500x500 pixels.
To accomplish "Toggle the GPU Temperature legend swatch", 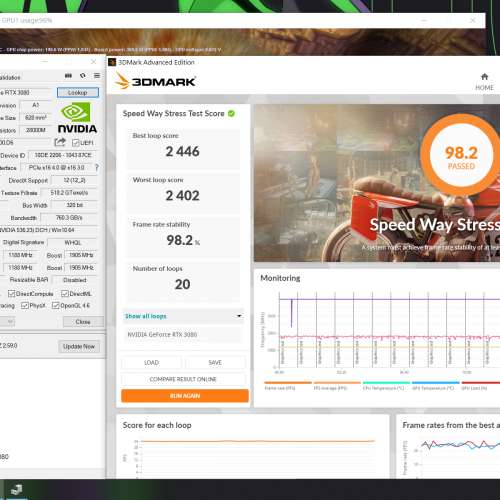I will pyautogui.click(x=436, y=383).
